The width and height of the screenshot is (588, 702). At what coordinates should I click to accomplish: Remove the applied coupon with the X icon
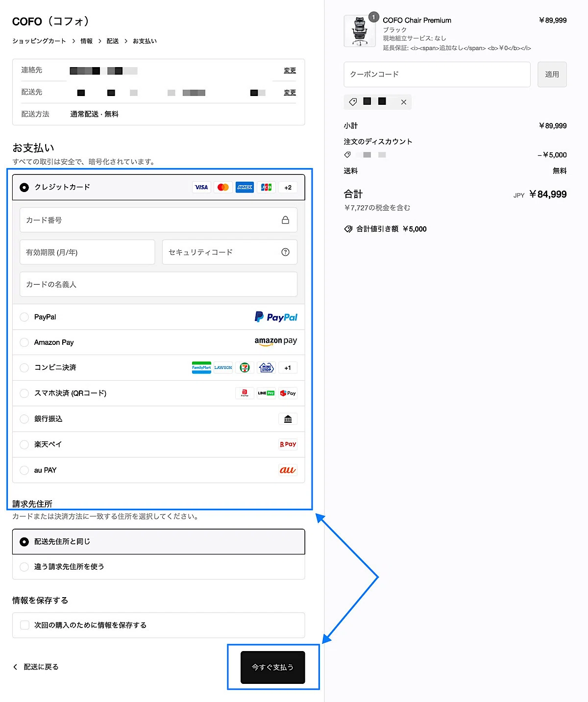[403, 102]
